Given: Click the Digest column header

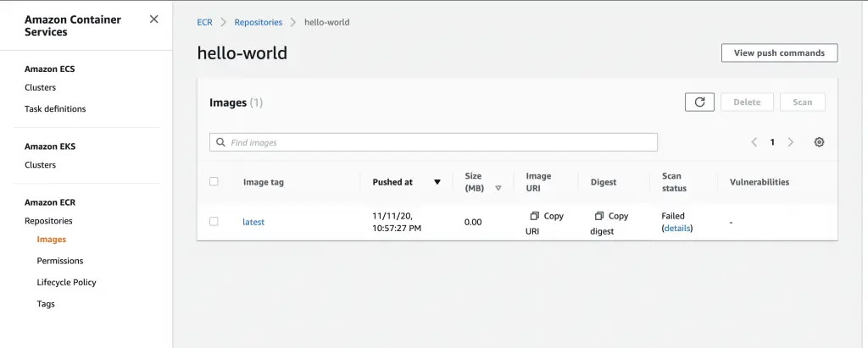Looking at the screenshot, I should [604, 182].
